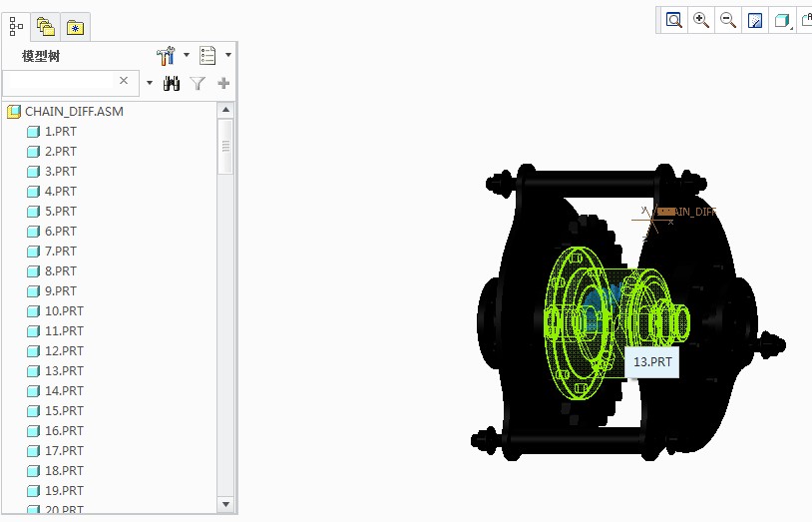Click the model tree scroll down arrow
The height and width of the screenshot is (522, 812).
click(225, 504)
